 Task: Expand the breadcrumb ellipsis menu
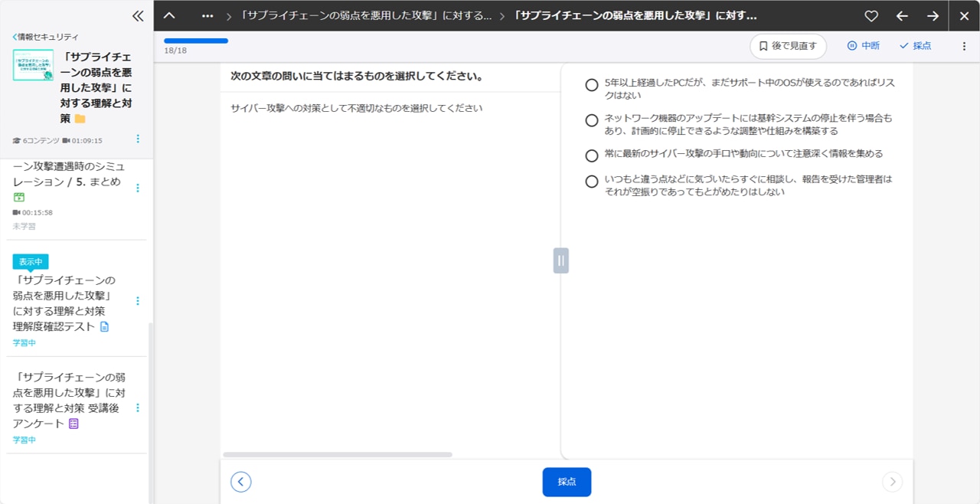pos(207,16)
